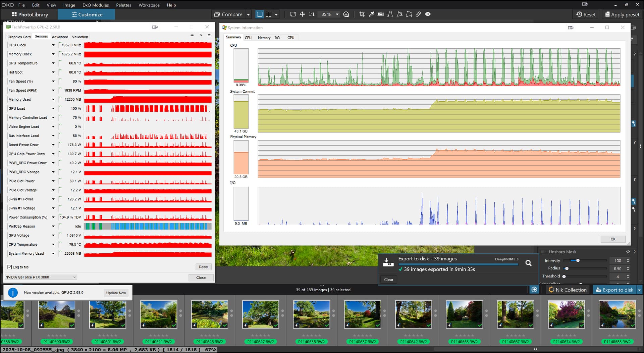Open the Repair tool bandage icon

(418, 14)
